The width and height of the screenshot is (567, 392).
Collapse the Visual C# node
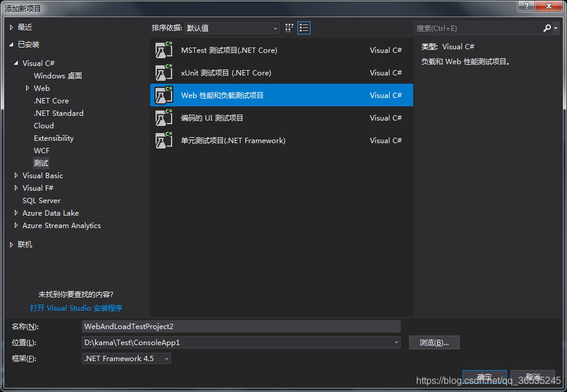click(x=16, y=63)
